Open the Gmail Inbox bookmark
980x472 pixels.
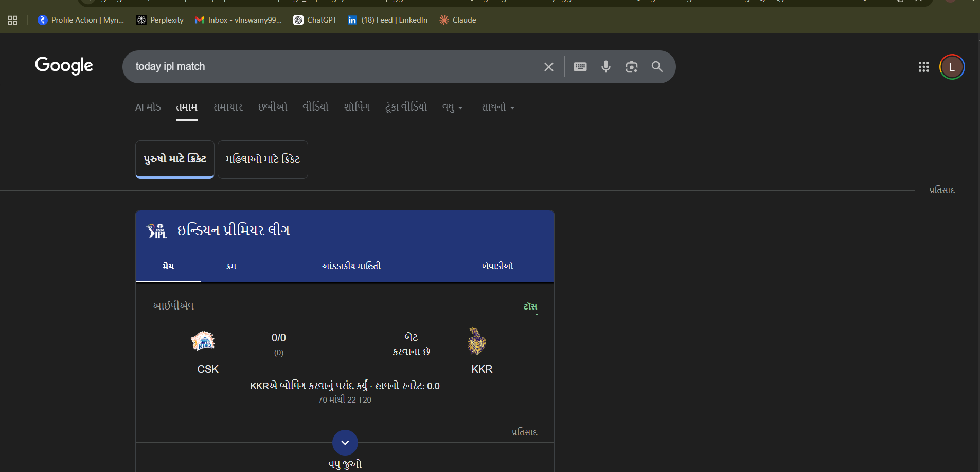[238, 20]
